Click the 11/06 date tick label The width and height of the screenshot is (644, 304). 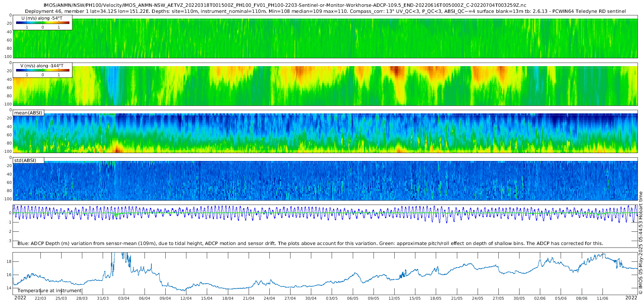[602, 298]
